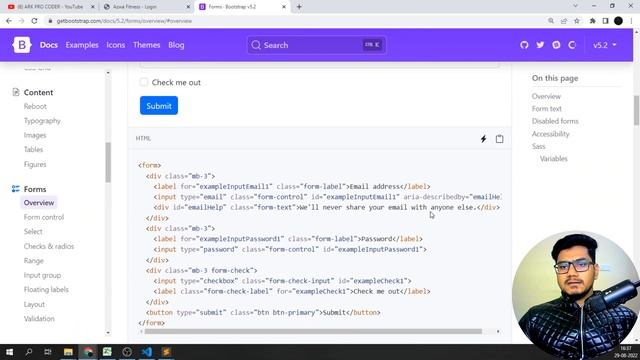Open Examples in navbar
This screenshot has height=360, width=640.
pyautogui.click(x=82, y=45)
